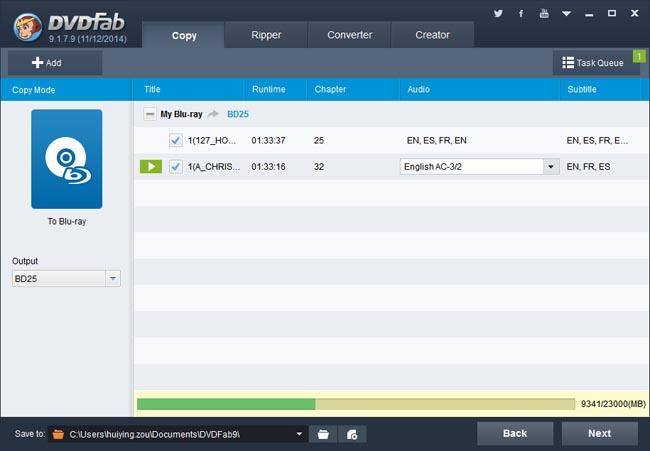The image size is (650, 451).
Task: Uncheck the 1(127_HO... title checkbox
Action: 175,141
